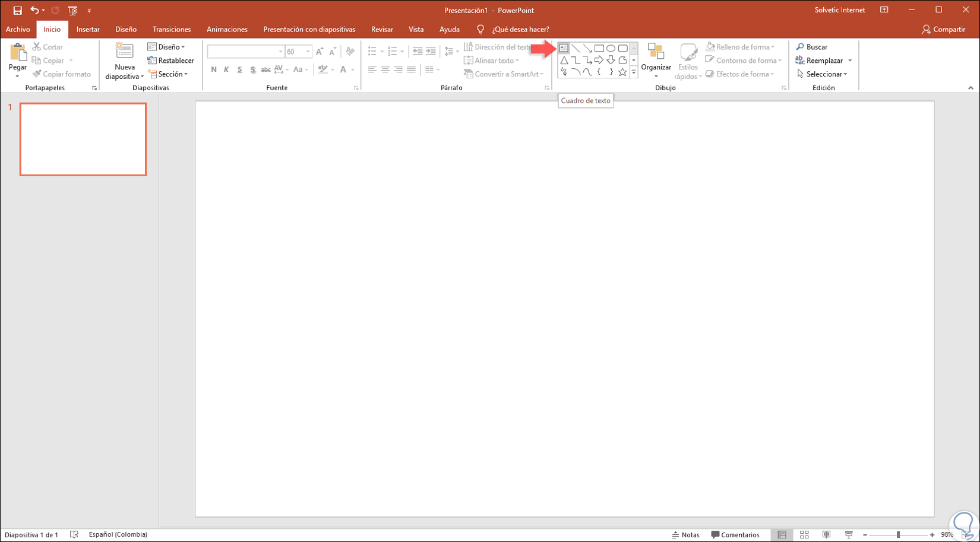Screen dimensions: 980x542
Task: Click the Undo arrow icon
Action: pyautogui.click(x=34, y=10)
